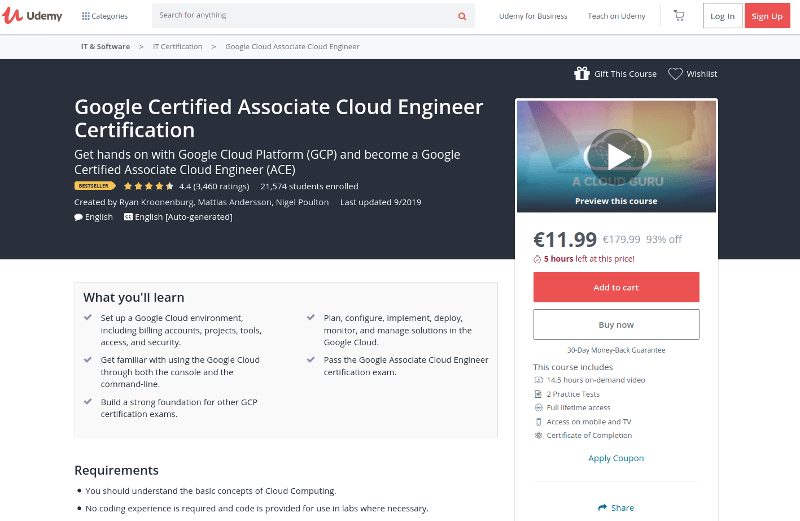Click the What you'll learn heading
This screenshot has width=800, height=521.
point(134,297)
